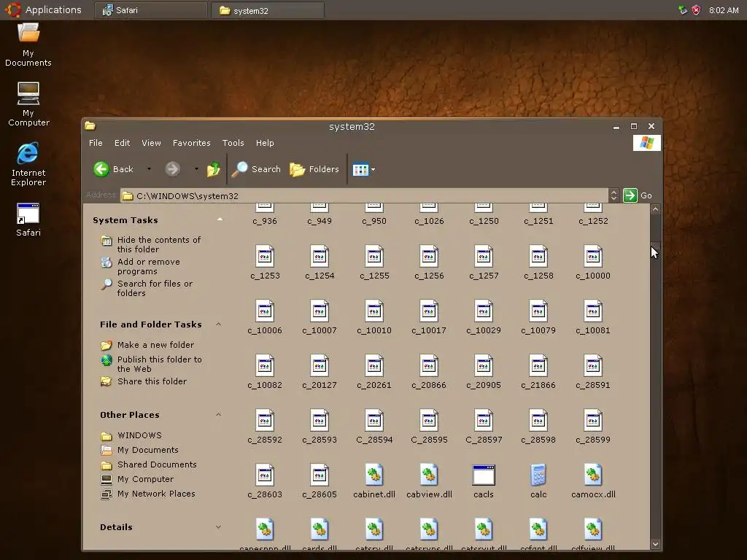Go up one folder level
Screen dimensions: 747x560
pos(214,169)
